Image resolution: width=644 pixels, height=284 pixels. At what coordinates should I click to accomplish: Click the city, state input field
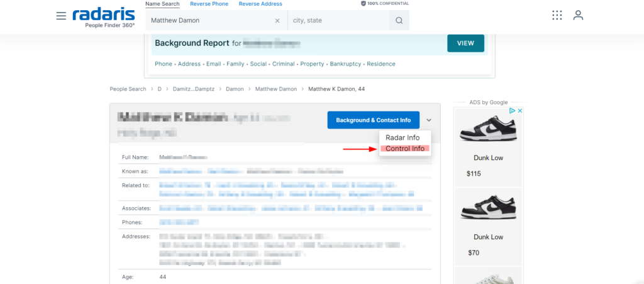pyautogui.click(x=338, y=21)
